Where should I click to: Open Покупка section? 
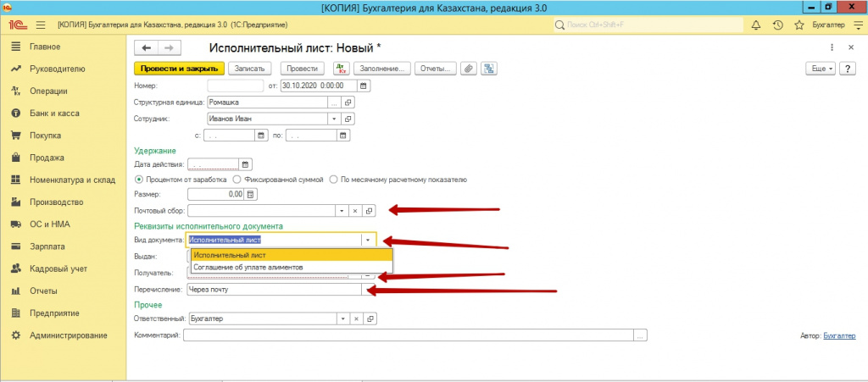46,136
